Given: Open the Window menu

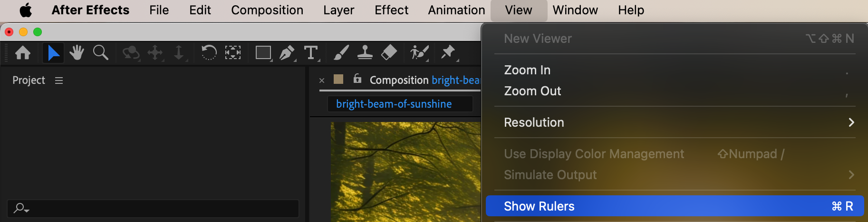Looking at the screenshot, I should [x=575, y=10].
